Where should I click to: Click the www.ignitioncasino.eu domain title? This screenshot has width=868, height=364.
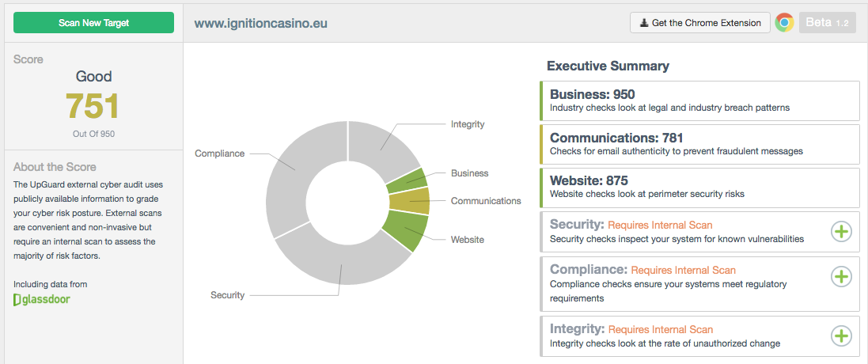click(x=260, y=23)
